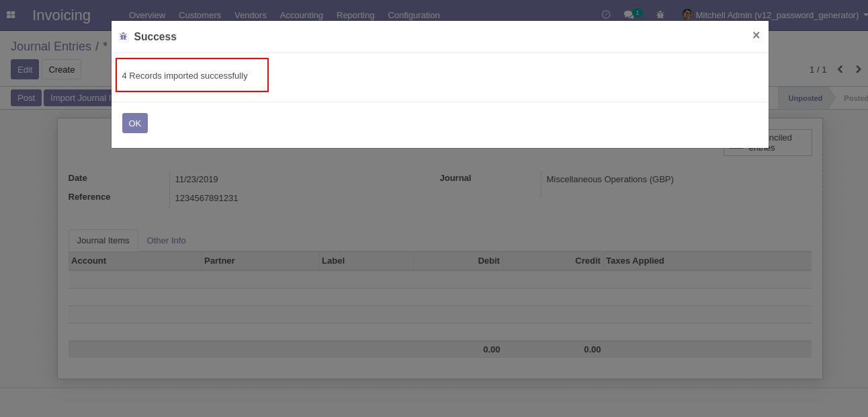Click reference value 1234567891231
This screenshot has width=868, height=417.
(206, 198)
